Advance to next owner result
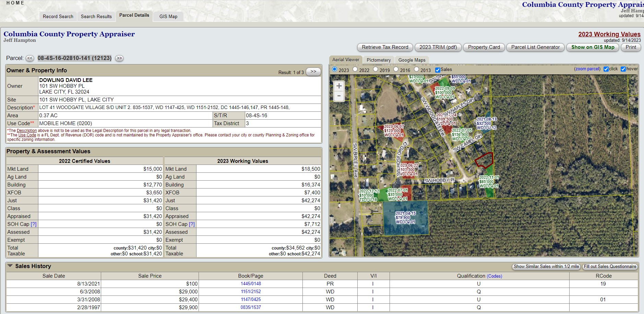The height and width of the screenshot is (314, 644). tap(313, 72)
